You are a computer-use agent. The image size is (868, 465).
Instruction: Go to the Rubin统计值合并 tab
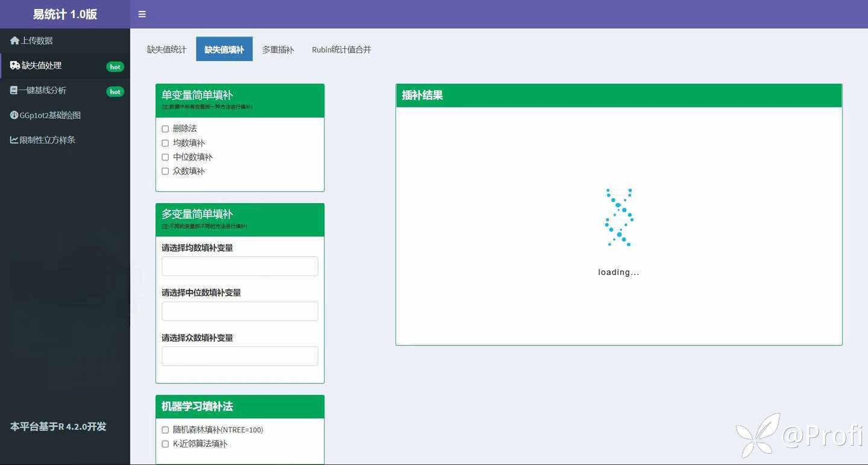(x=341, y=49)
